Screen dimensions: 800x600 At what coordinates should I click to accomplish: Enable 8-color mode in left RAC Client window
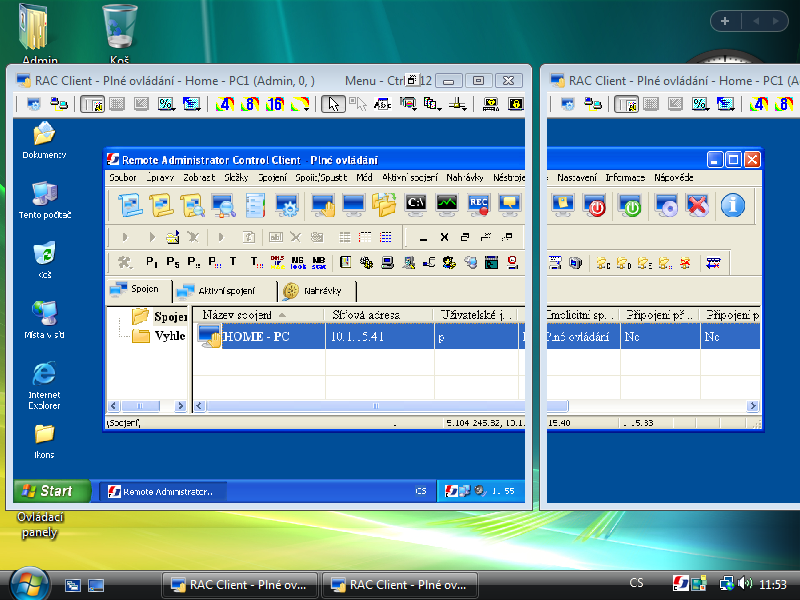249,105
